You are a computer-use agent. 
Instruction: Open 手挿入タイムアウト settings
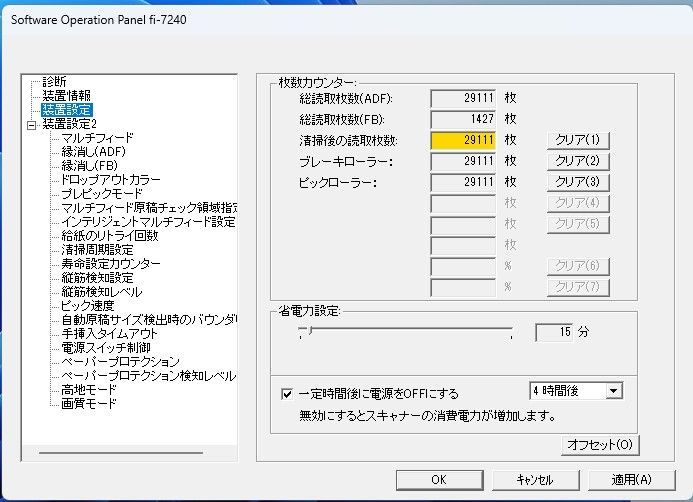pos(109,334)
